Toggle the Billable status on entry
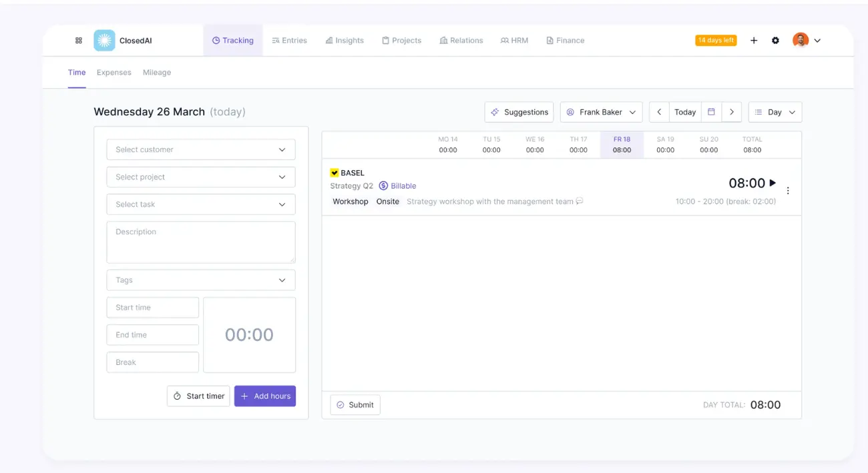Image resolution: width=868 pixels, height=473 pixels. click(x=397, y=186)
